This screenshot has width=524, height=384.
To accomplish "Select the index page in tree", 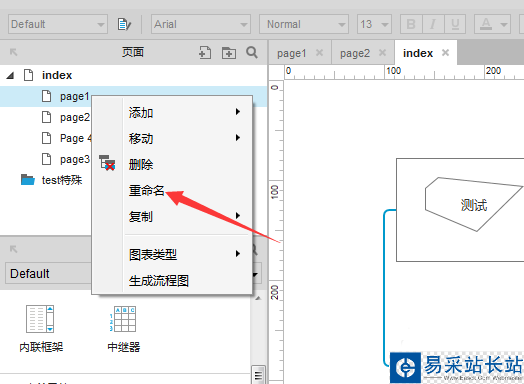I will 57,75.
